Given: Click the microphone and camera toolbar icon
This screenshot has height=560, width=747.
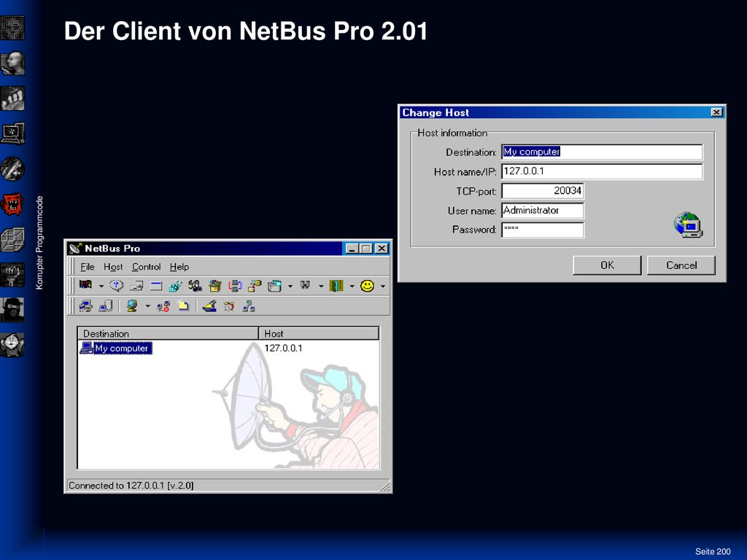Looking at the screenshot, I should coord(195,286).
